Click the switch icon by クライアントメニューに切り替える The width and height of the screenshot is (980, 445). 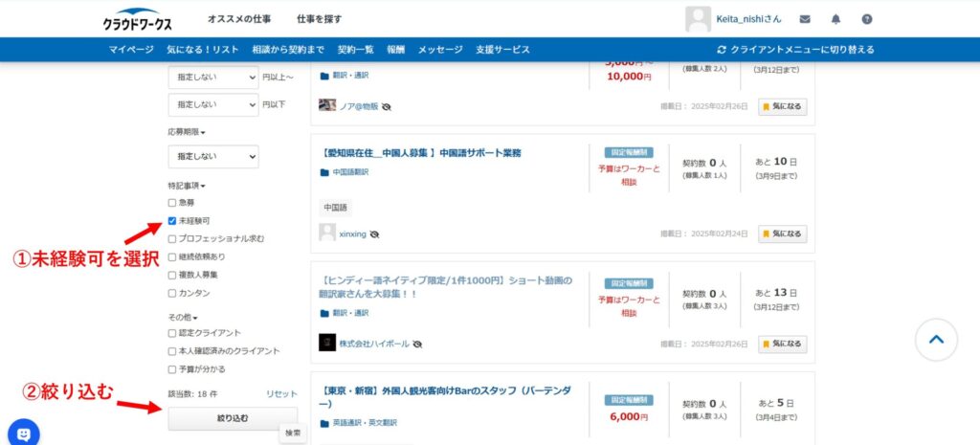pyautogui.click(x=722, y=50)
